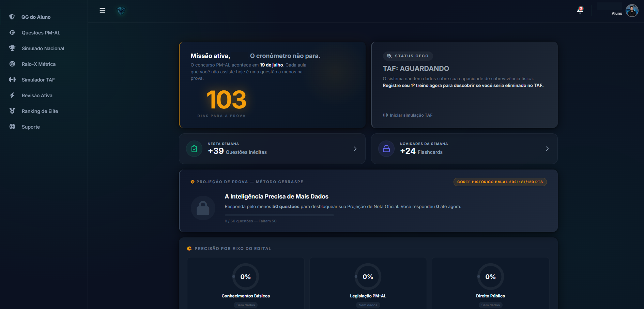Click the pie chart icon beside Precisão por Eixo

[189, 249]
